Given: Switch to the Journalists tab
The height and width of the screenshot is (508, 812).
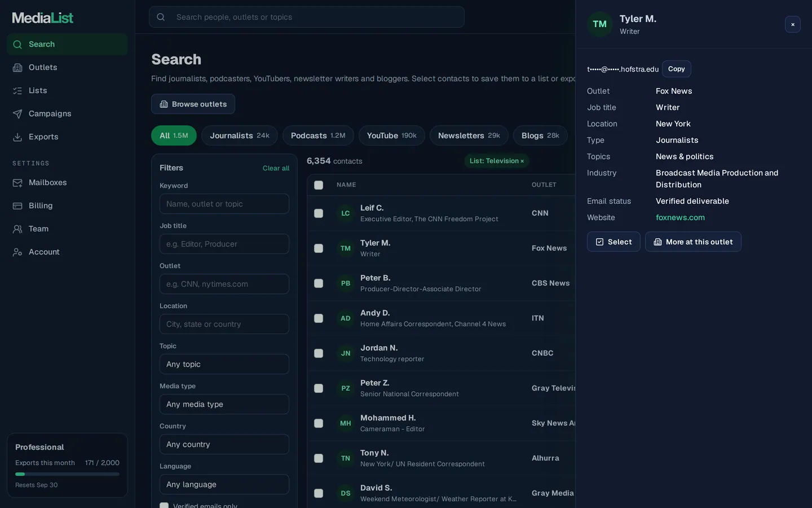Looking at the screenshot, I should [240, 135].
